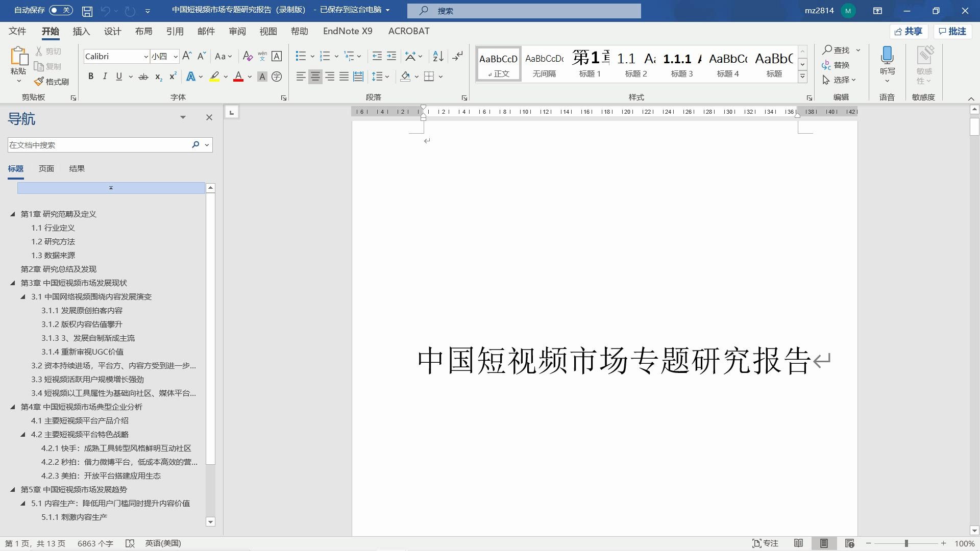
Task: Select center alignment icon
Action: point(315,77)
